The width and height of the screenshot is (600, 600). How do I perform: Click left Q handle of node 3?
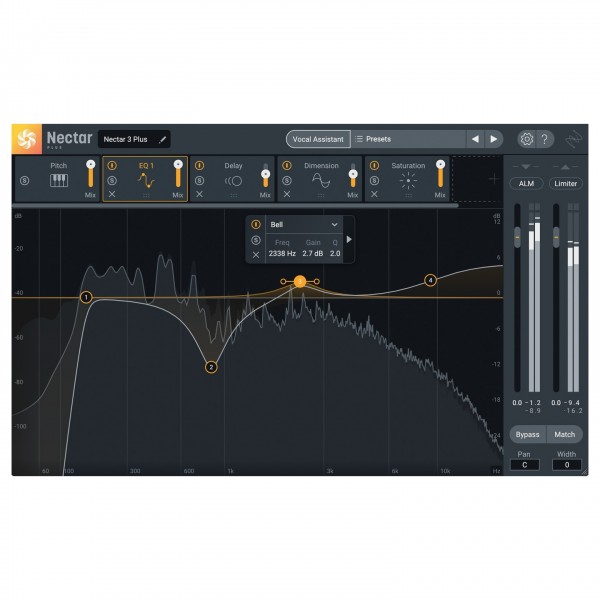tap(283, 282)
